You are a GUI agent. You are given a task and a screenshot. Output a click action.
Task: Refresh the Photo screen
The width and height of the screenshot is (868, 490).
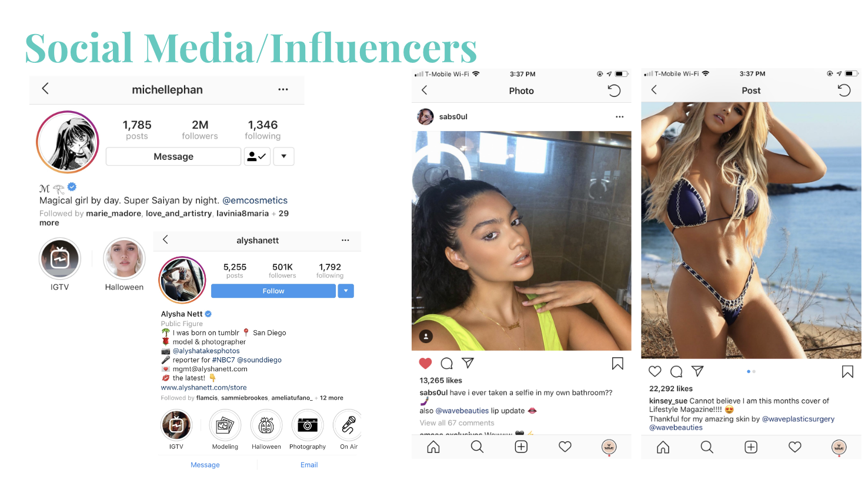click(614, 90)
